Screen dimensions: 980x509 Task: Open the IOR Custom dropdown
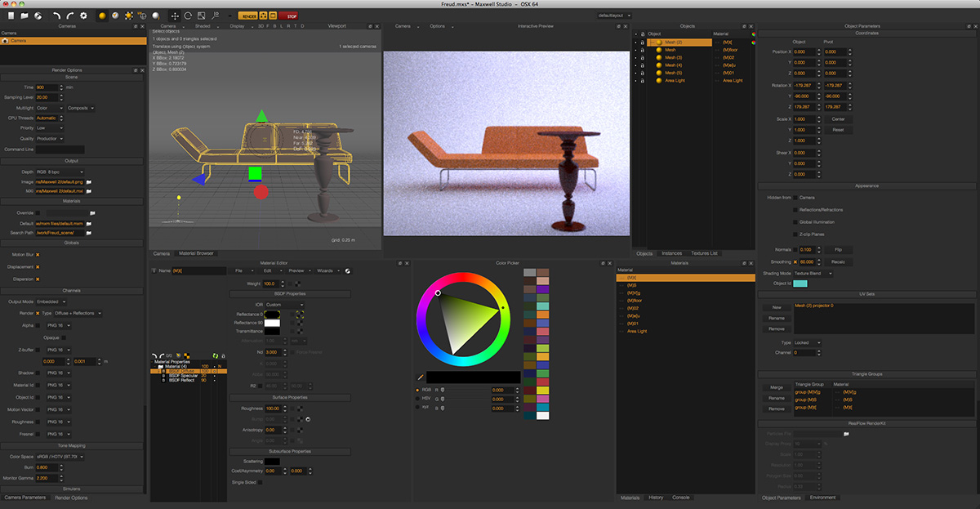[x=285, y=305]
